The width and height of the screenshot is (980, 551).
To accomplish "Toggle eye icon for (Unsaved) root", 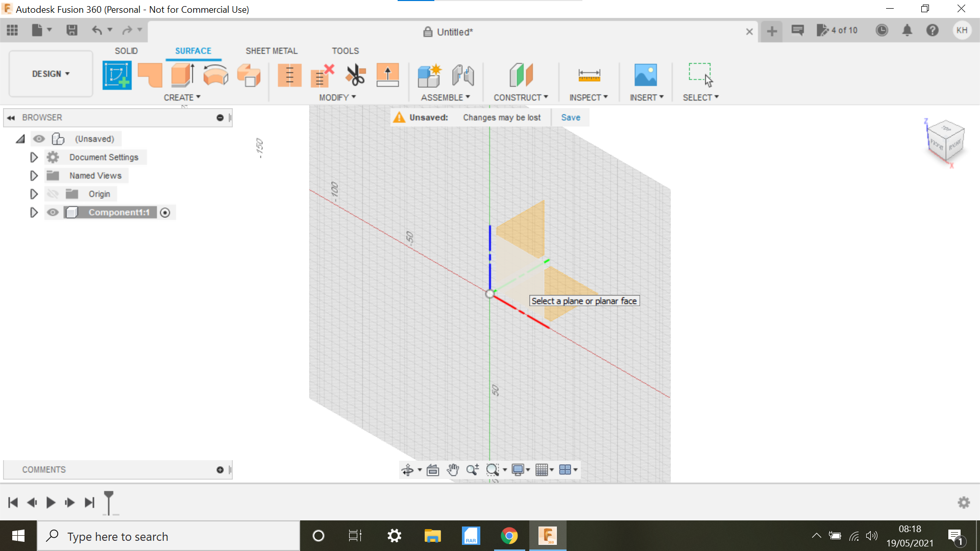I will pos(38,139).
